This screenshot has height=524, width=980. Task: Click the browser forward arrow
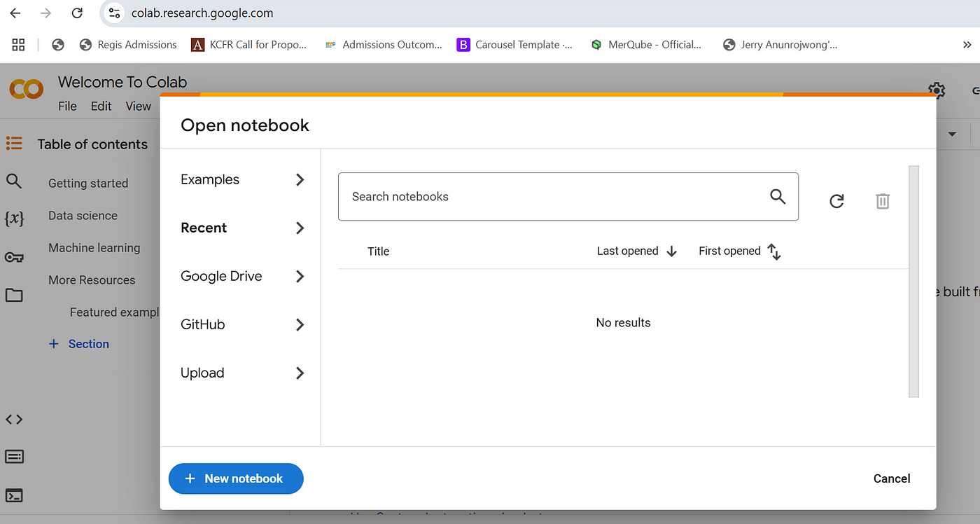pos(46,13)
